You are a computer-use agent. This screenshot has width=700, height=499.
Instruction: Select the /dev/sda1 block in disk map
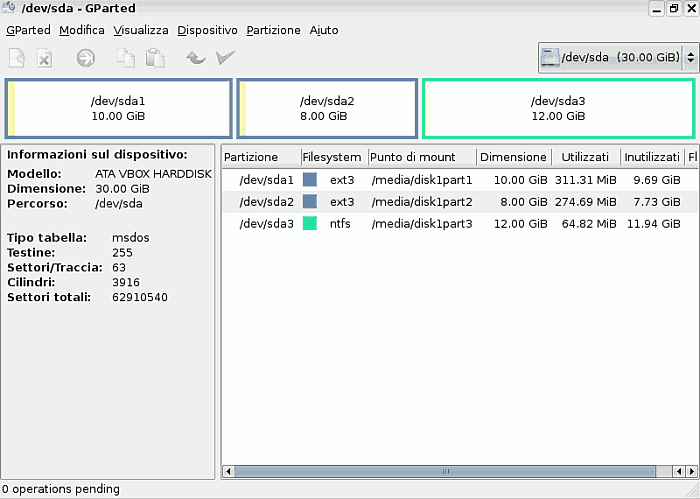[118, 108]
